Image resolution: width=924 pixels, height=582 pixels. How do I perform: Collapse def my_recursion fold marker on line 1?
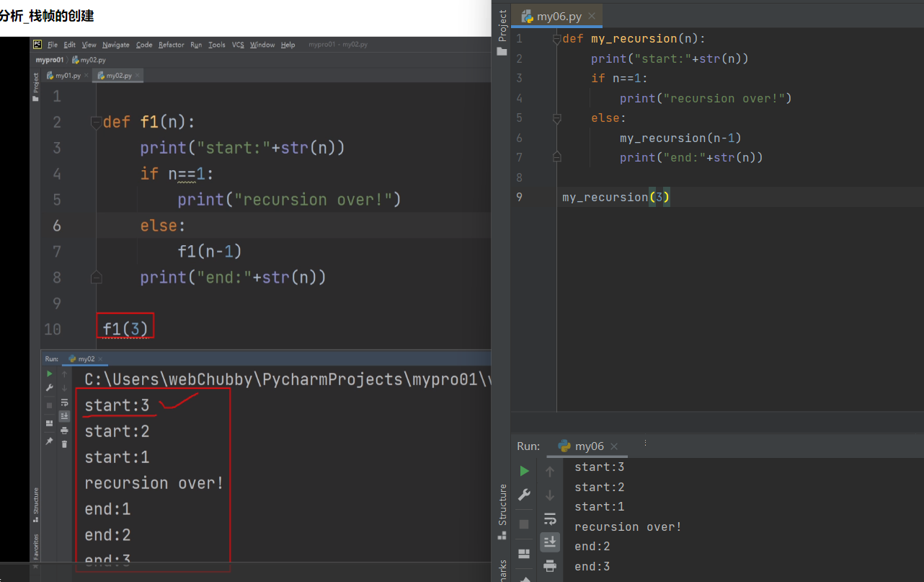[556, 39]
